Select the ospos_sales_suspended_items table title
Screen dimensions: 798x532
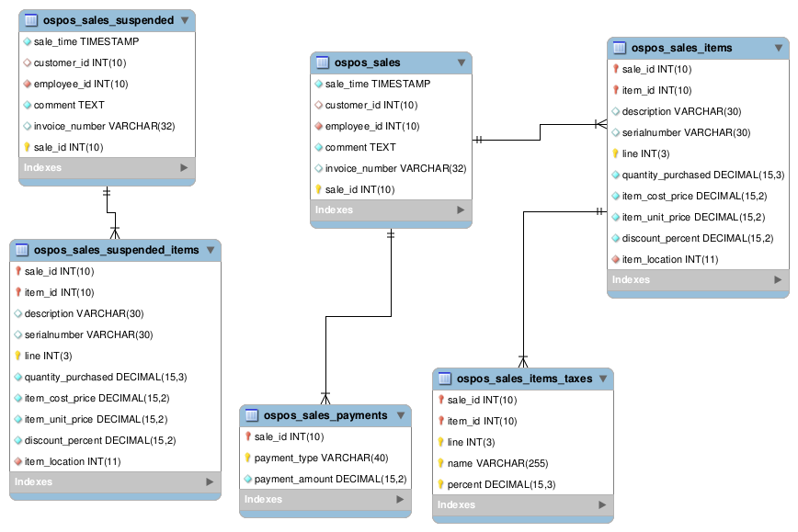pyautogui.click(x=116, y=250)
